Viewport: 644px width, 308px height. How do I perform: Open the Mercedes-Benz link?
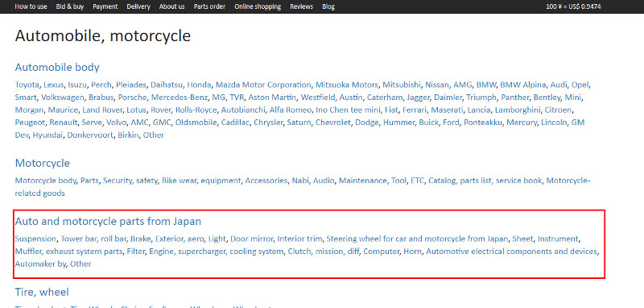coord(180,98)
